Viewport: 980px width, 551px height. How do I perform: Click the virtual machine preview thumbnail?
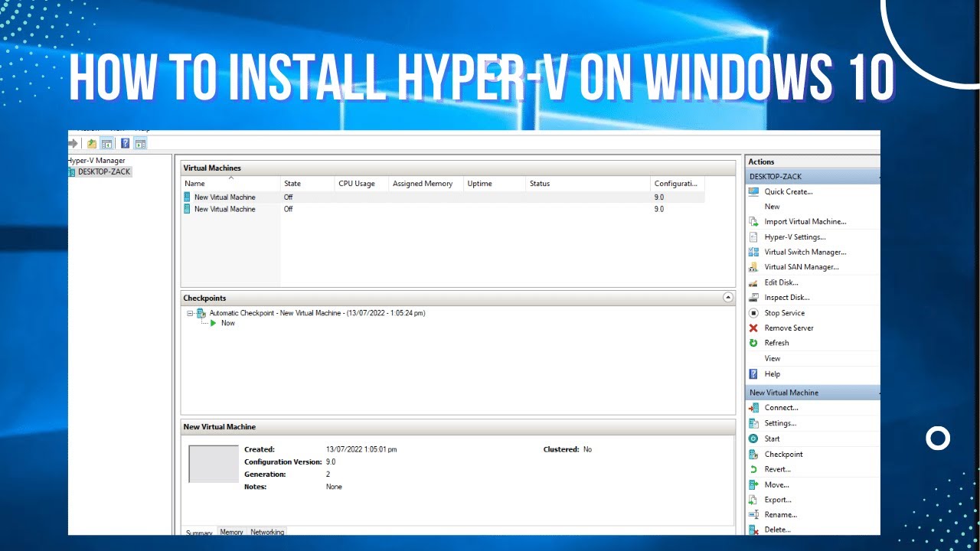tap(214, 465)
